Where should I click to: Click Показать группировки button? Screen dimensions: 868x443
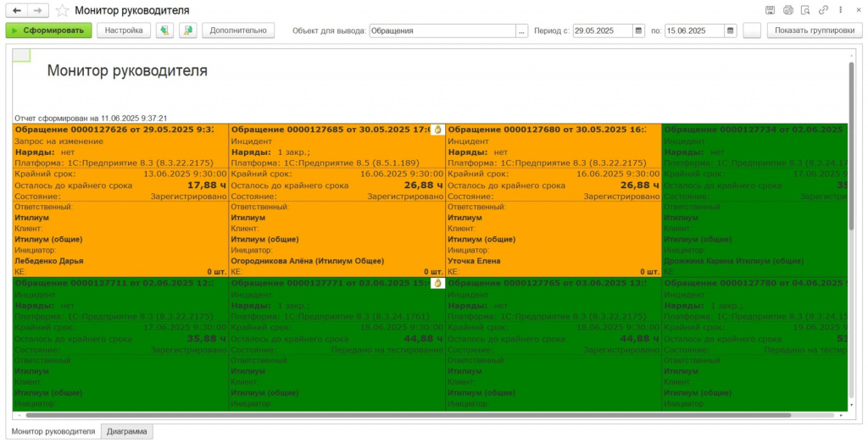pos(815,30)
